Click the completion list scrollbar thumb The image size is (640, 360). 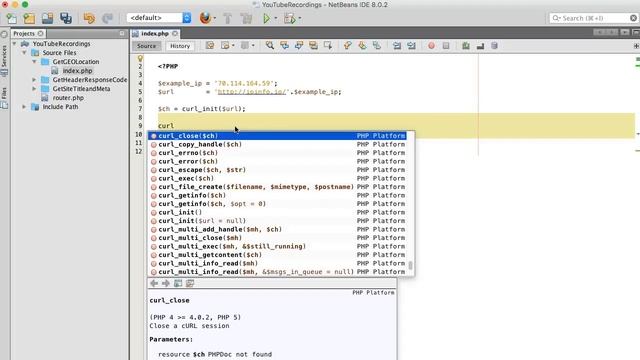tap(410, 265)
